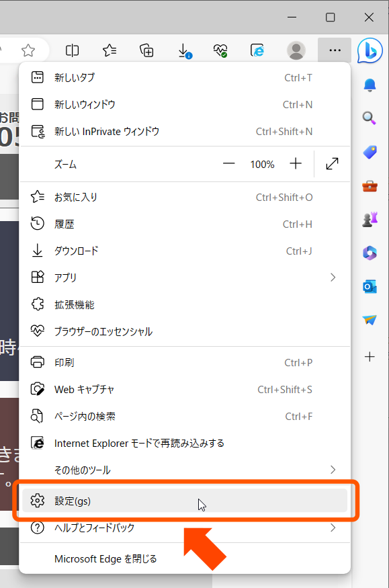The width and height of the screenshot is (389, 588).
Task: Open sidebar search magnifier icon
Action: tap(370, 118)
